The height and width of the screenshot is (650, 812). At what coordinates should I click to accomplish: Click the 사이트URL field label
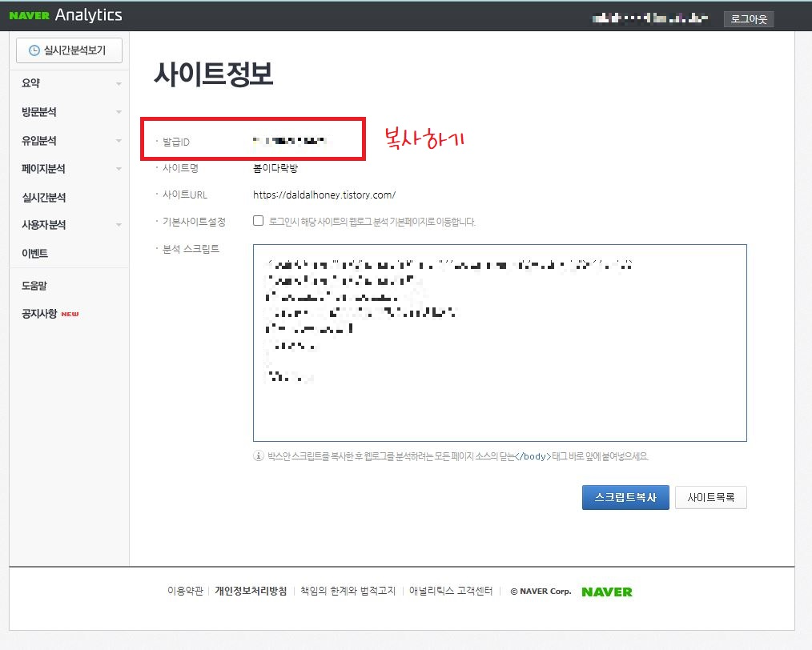(x=185, y=195)
